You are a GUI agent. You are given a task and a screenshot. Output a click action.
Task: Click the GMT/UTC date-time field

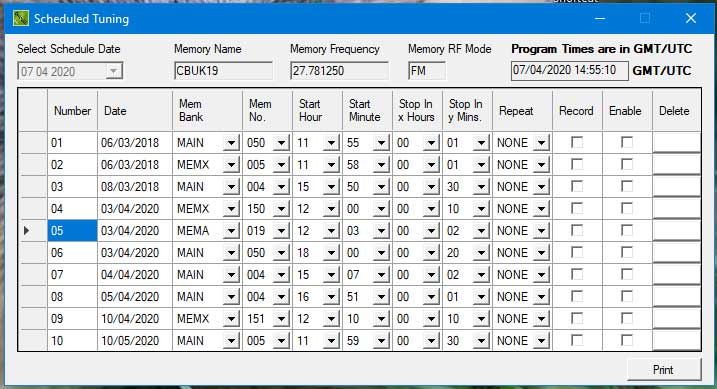569,70
